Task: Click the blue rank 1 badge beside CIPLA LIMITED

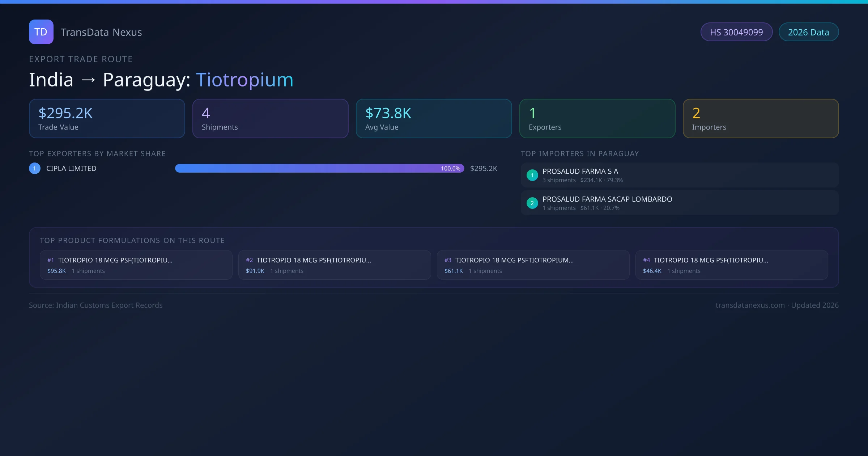Action: point(35,168)
